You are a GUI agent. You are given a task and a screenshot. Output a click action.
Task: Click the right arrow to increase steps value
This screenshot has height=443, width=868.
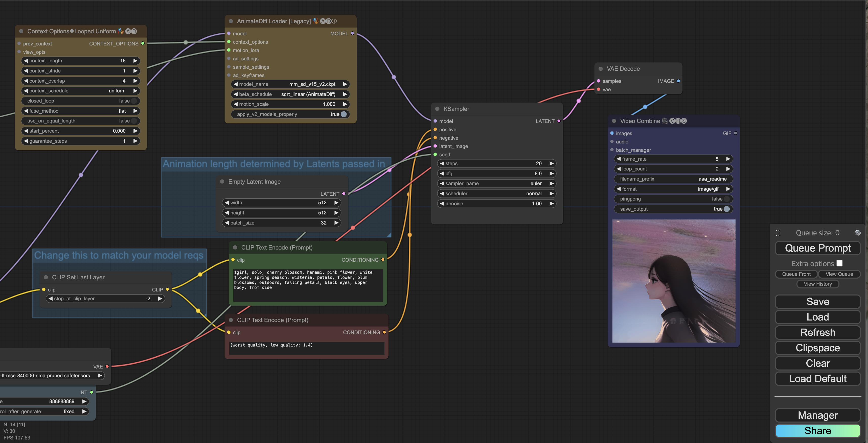(552, 164)
